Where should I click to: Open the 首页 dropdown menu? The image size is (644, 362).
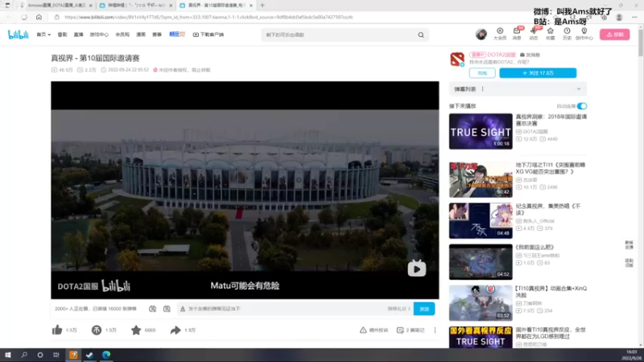(x=43, y=35)
